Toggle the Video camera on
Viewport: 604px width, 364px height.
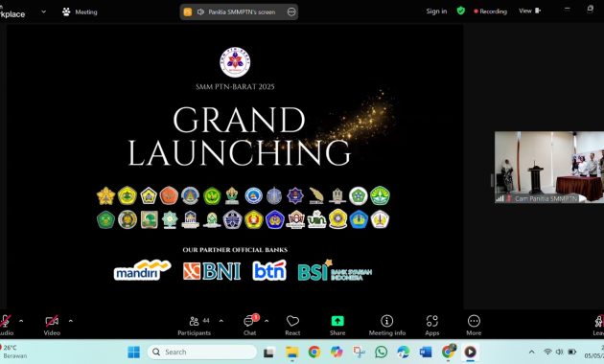[x=52, y=326]
